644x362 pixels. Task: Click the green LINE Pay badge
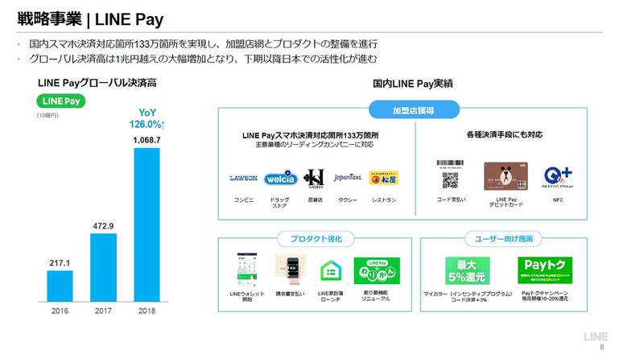tap(61, 101)
